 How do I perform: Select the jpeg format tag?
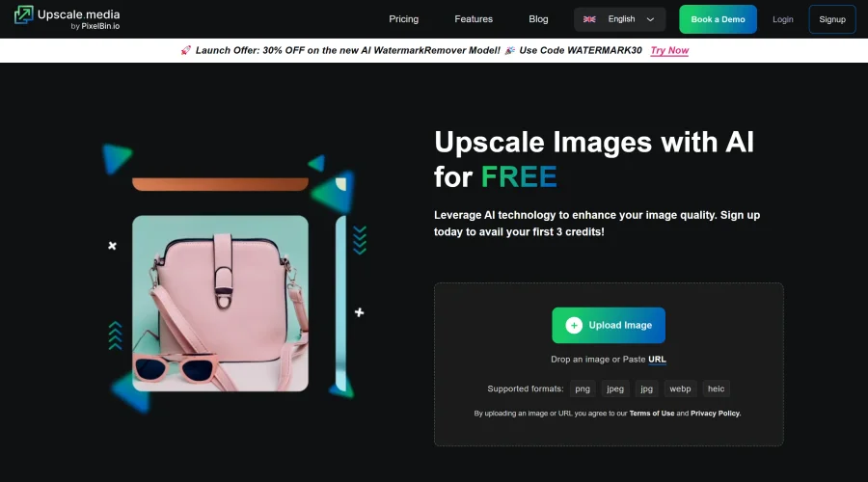tap(615, 389)
